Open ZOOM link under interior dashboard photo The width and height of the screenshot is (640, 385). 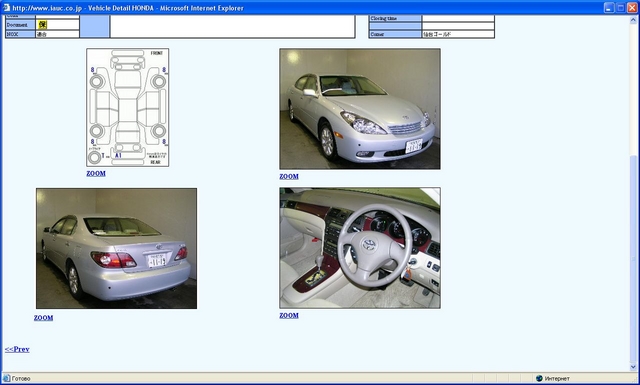[289, 316]
